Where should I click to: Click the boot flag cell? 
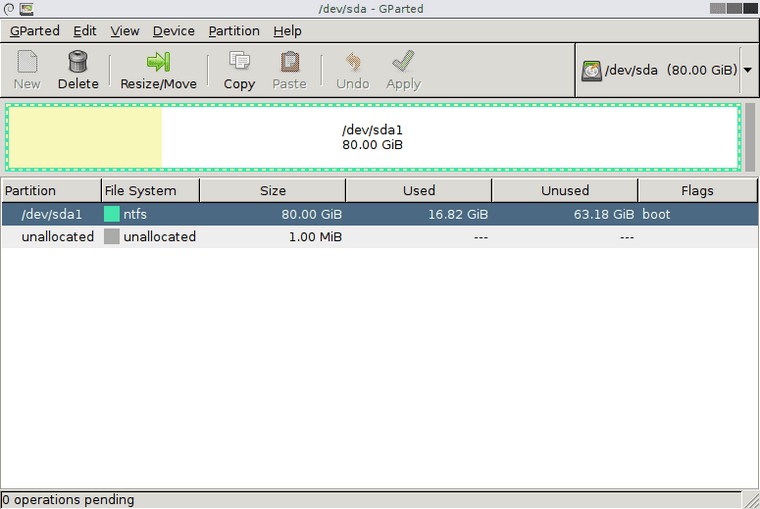click(656, 214)
